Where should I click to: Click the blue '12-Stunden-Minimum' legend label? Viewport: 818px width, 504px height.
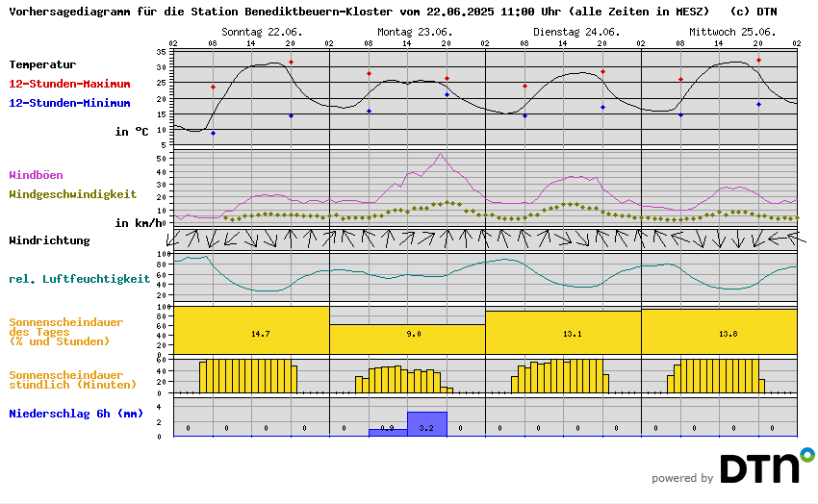(x=69, y=103)
